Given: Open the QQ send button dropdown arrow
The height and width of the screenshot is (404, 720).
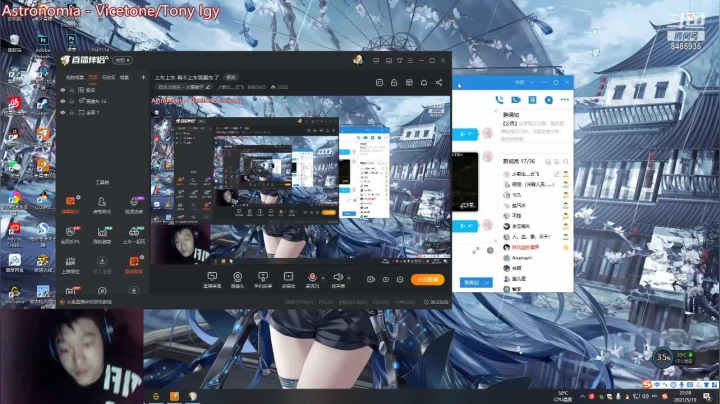Looking at the screenshot, I should coord(488,282).
